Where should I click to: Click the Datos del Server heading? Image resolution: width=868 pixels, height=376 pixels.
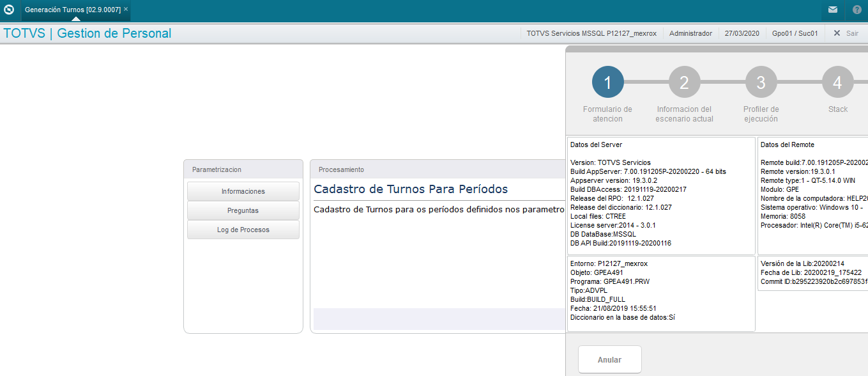[596, 145]
